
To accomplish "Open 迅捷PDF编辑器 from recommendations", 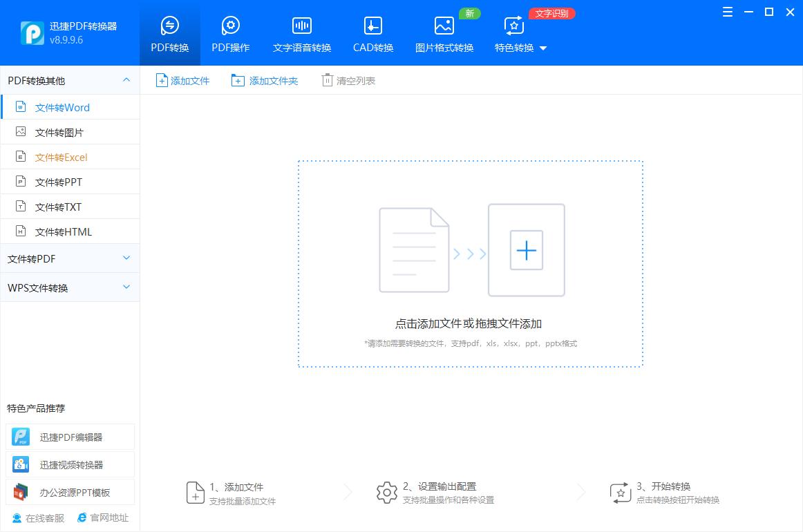I will pyautogui.click(x=70, y=436).
